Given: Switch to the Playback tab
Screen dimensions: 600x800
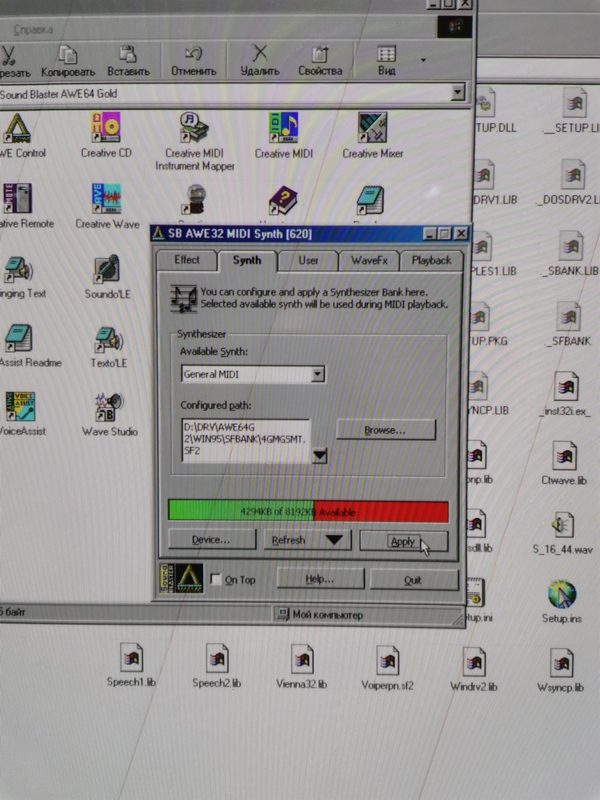Looking at the screenshot, I should (431, 261).
